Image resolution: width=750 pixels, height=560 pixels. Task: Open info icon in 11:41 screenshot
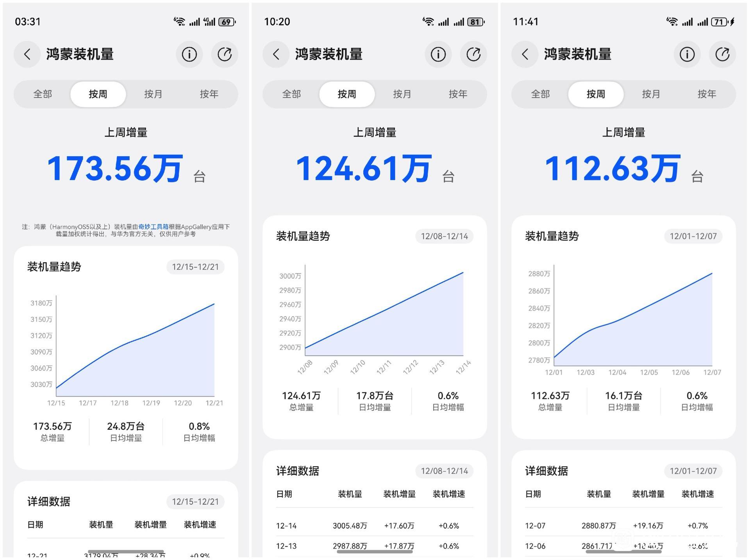[687, 54]
